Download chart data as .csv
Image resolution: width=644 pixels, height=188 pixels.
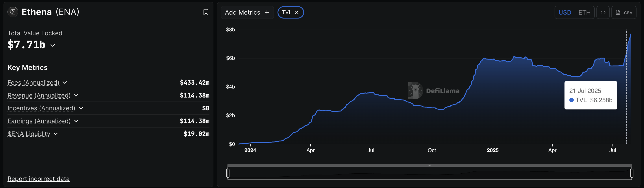(624, 12)
